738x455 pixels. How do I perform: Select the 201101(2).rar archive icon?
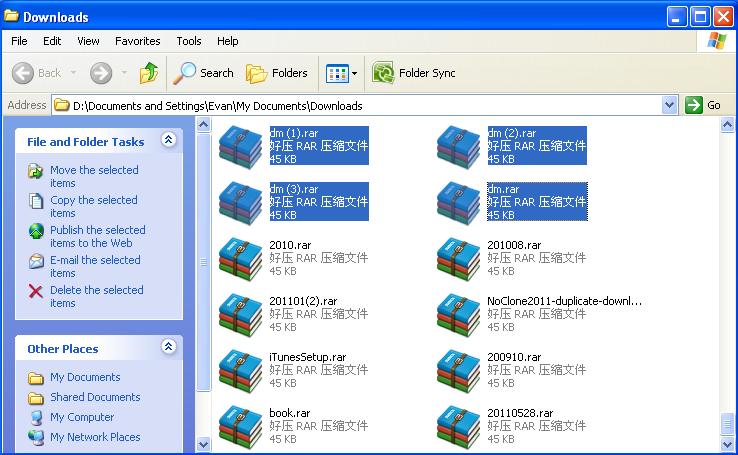point(241,315)
